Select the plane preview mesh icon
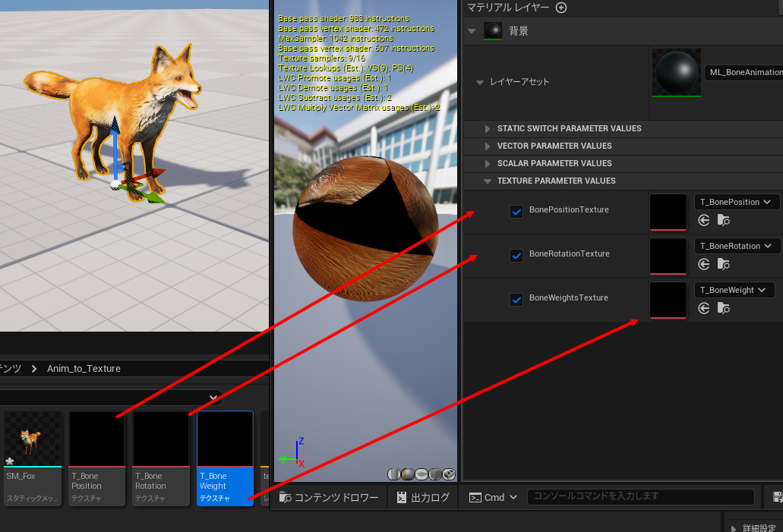Screen dimensions: 783x532 [x=421, y=474]
